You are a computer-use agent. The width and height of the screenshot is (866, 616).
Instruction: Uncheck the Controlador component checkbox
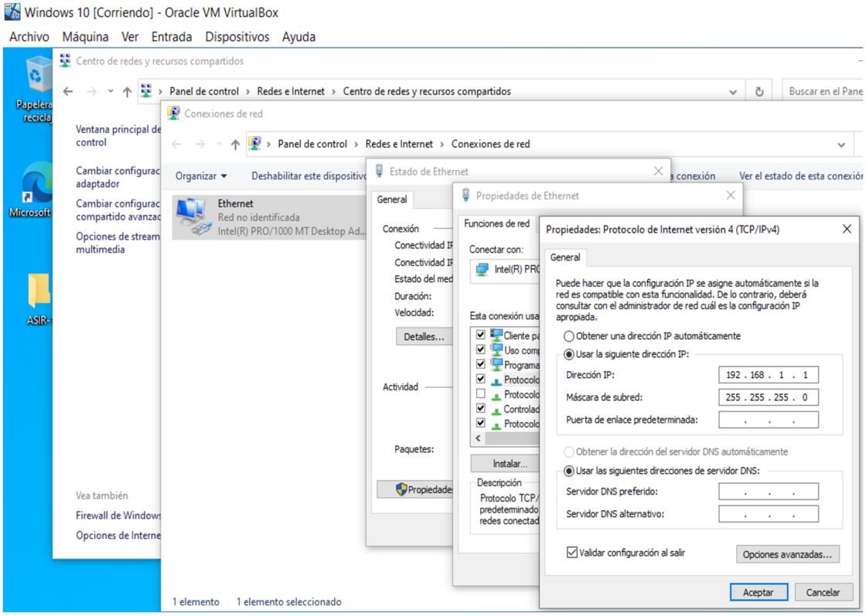(480, 408)
